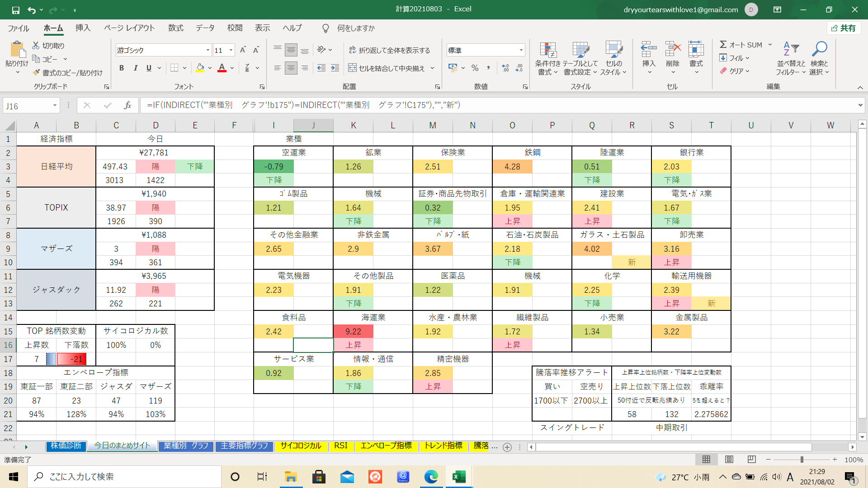
Task: Open the Name Box dropdown arrow
Action: (55, 106)
